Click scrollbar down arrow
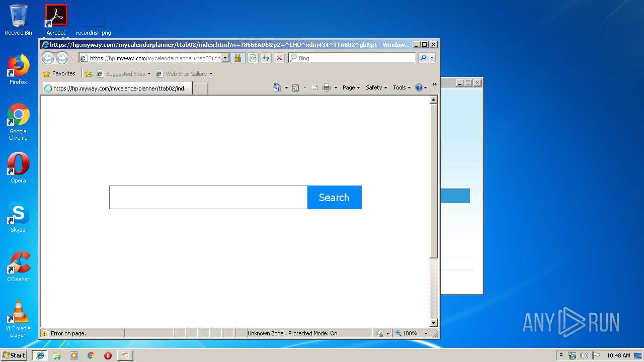Viewport: 644px width, 362px height. [x=434, y=323]
